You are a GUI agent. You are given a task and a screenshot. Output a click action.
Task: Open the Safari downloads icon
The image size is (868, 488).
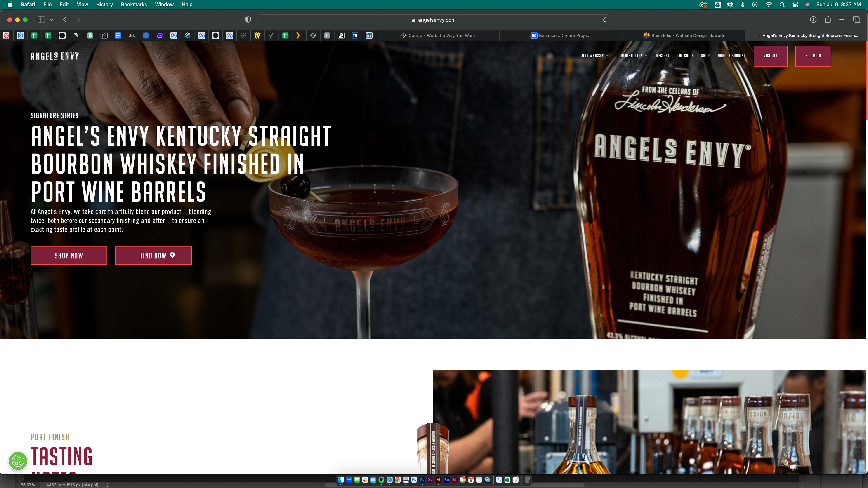tap(813, 19)
